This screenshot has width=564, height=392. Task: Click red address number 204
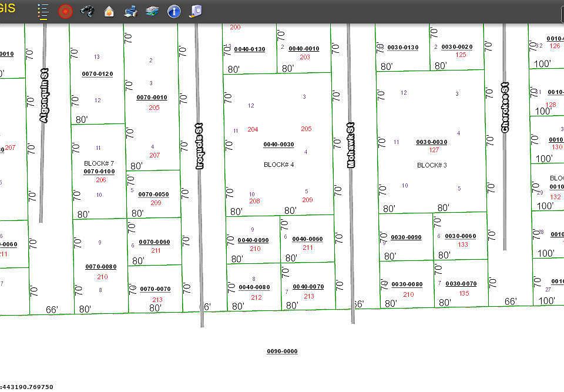tap(253, 129)
